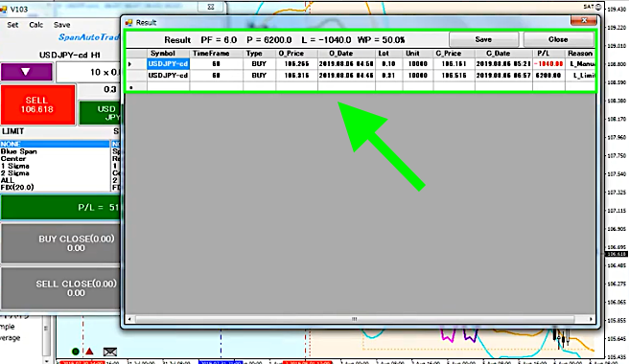The width and height of the screenshot is (629, 364).
Task: Open the Set menu
Action: tap(12, 25)
